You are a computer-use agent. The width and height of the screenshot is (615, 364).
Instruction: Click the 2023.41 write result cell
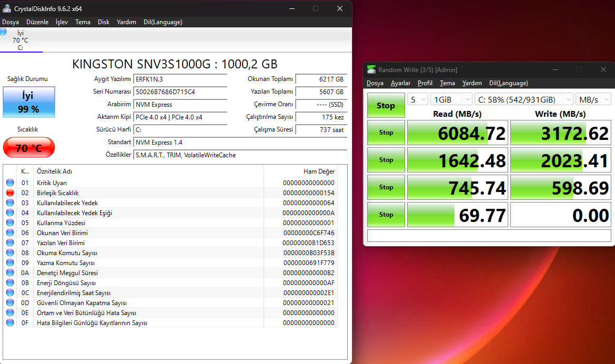(x=560, y=160)
